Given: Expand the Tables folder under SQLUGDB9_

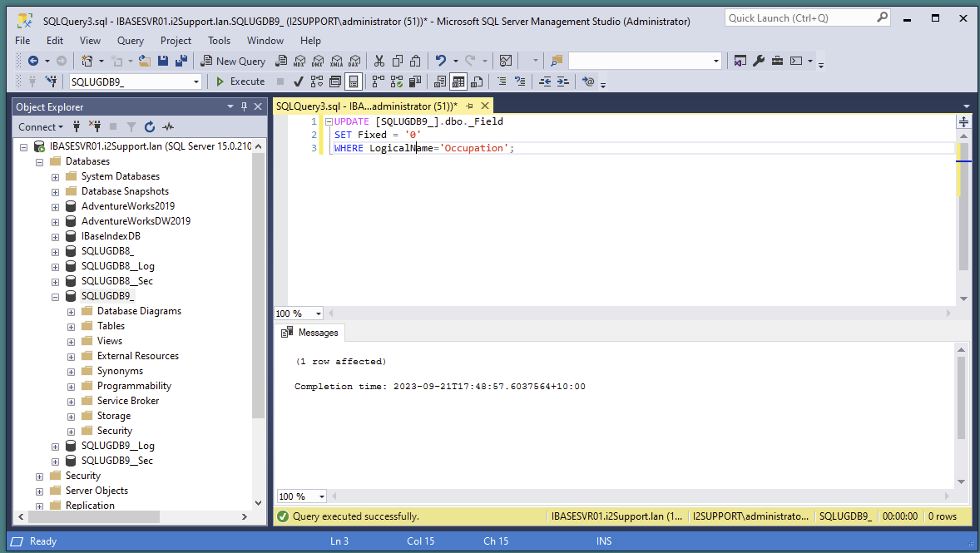Looking at the screenshot, I should coord(70,325).
